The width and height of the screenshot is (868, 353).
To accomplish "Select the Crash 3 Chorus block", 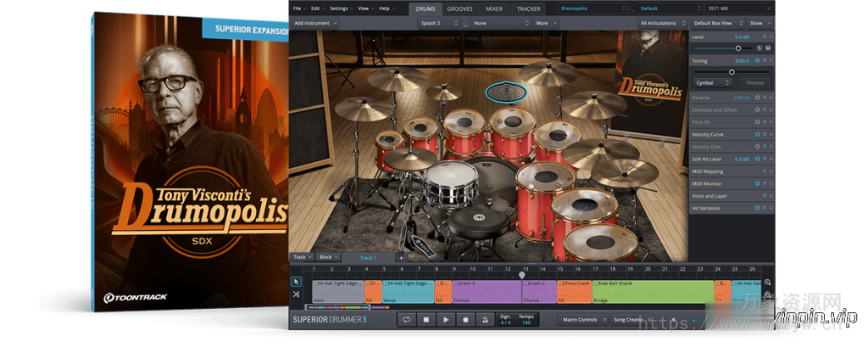I will tap(487, 292).
